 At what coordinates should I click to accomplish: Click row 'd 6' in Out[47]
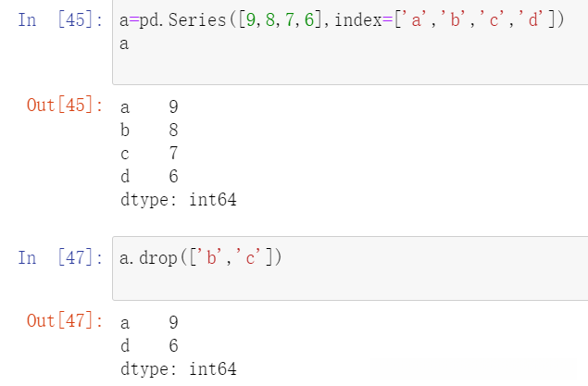pos(148,346)
